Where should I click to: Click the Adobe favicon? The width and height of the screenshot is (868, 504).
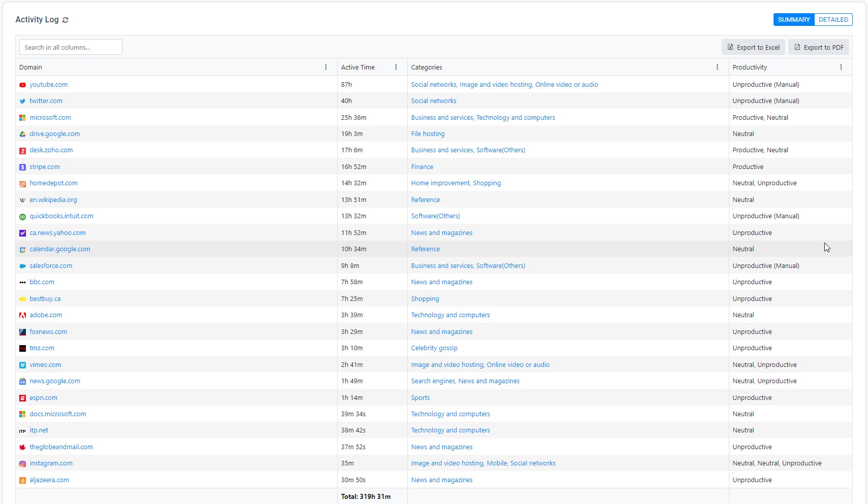(x=22, y=315)
